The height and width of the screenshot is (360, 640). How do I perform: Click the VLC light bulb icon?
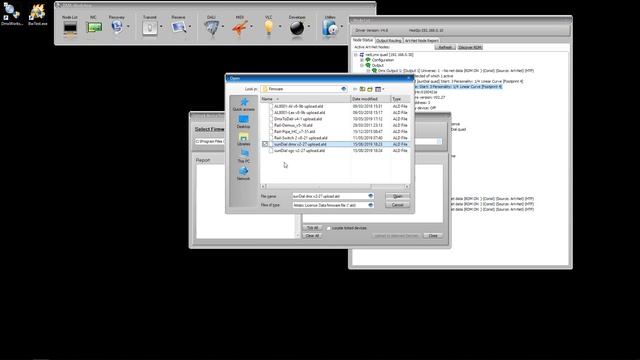(268, 28)
